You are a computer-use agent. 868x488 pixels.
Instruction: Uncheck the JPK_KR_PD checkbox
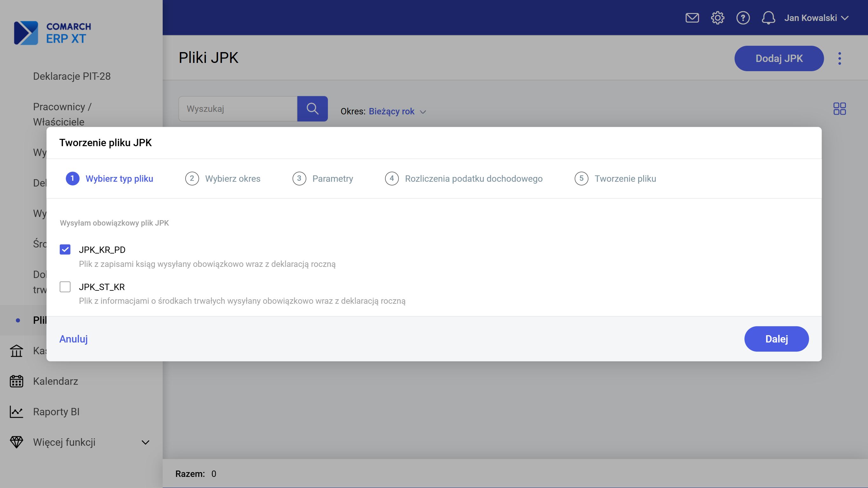[65, 250]
